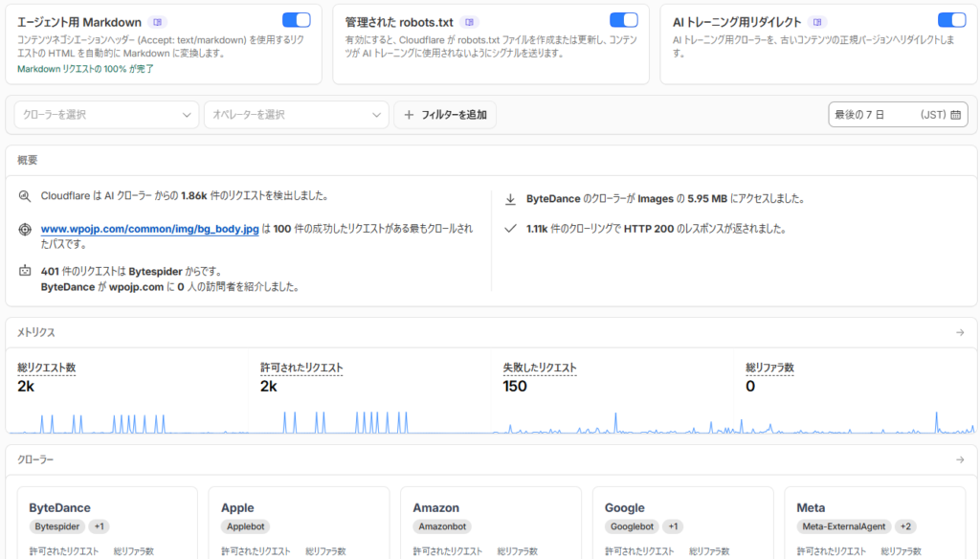Expand +1 badge on Google card

pos(673,526)
